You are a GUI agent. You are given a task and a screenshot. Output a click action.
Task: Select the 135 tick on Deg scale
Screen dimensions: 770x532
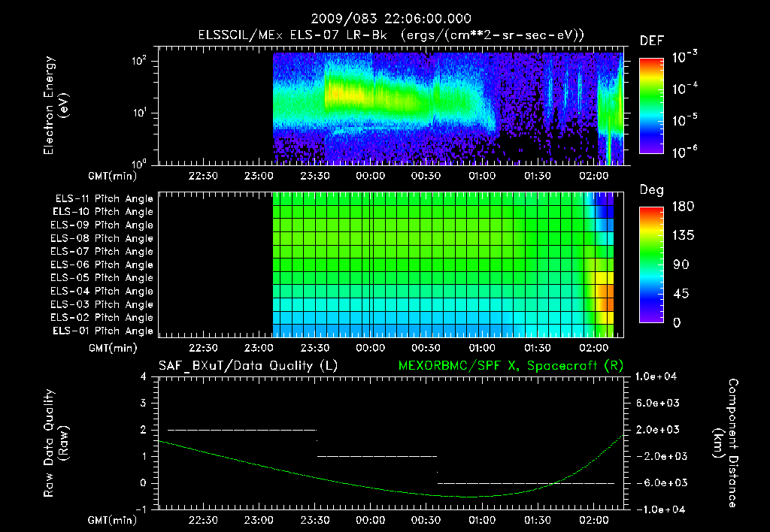[683, 236]
